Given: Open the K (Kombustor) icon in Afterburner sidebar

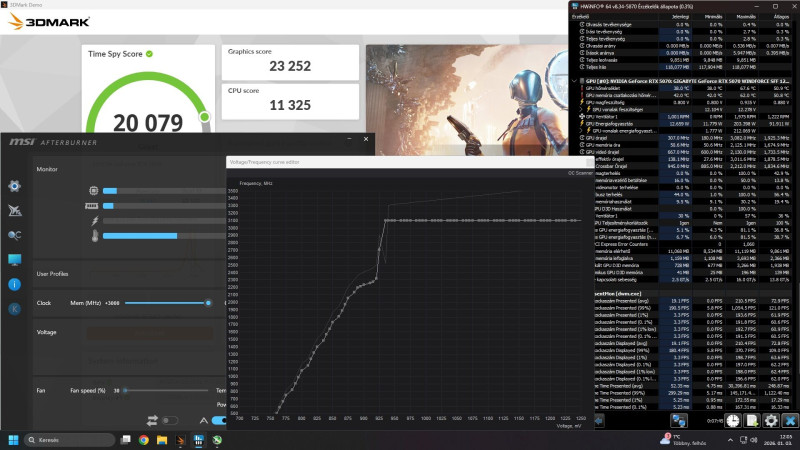Looking at the screenshot, I should 14,309.
